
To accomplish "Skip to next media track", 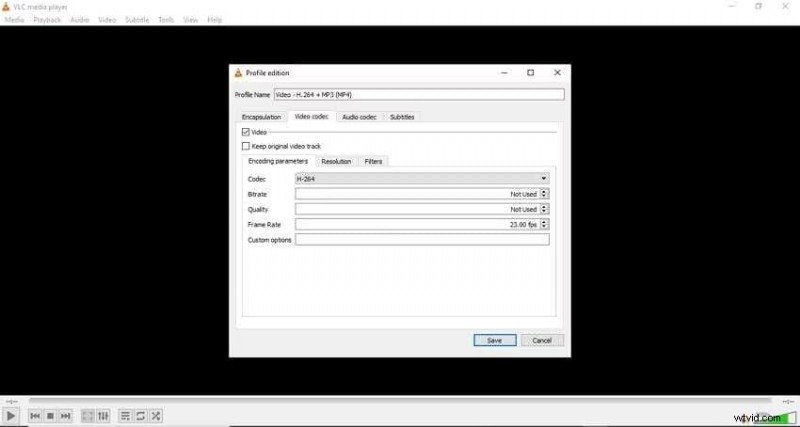I will 66,415.
